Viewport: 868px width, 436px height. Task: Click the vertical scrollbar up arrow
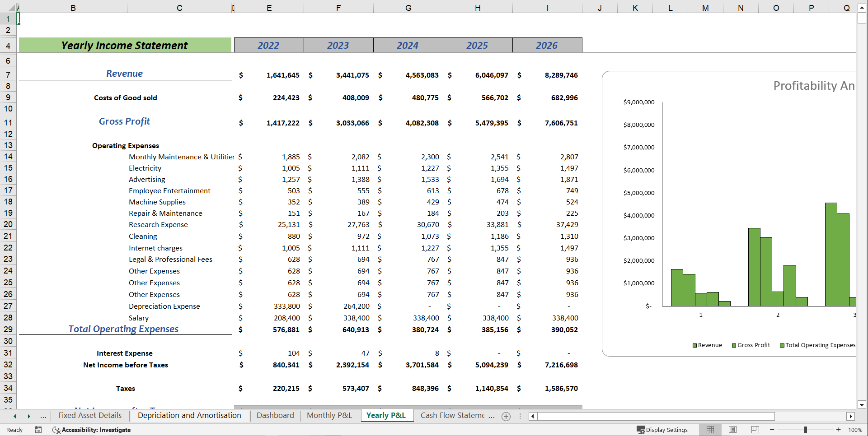coord(862,8)
